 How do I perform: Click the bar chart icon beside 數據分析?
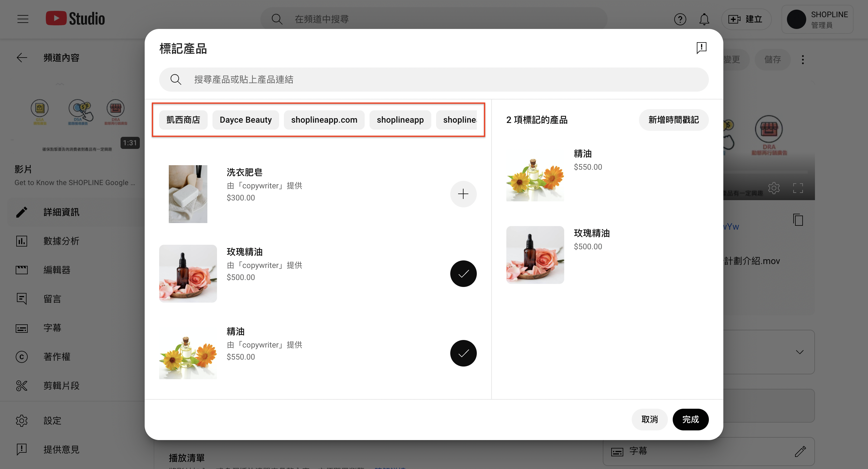click(x=22, y=241)
